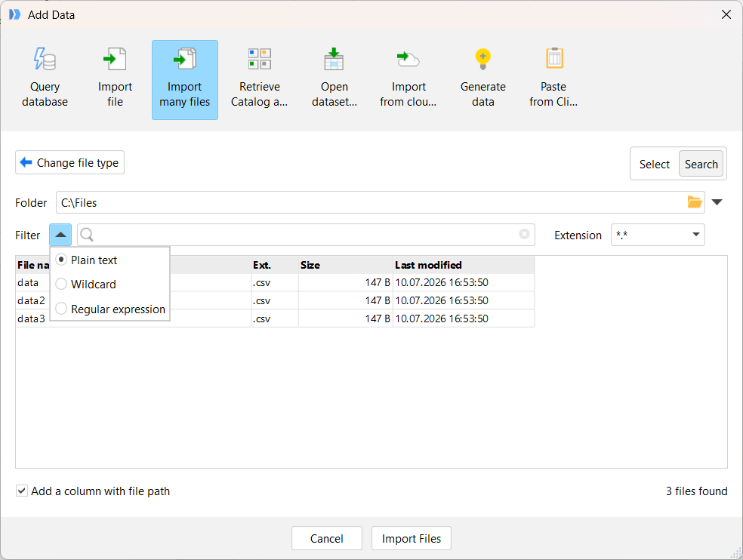Switch to Select mode
Viewport: 743px width, 560px height.
coord(655,164)
